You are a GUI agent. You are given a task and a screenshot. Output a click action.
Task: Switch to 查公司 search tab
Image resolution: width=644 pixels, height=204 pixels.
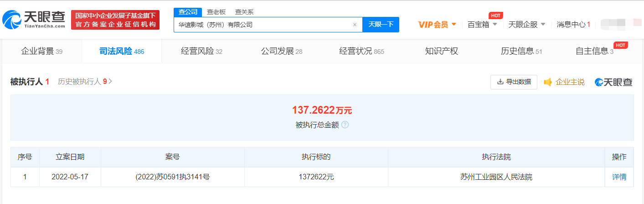[188, 12]
